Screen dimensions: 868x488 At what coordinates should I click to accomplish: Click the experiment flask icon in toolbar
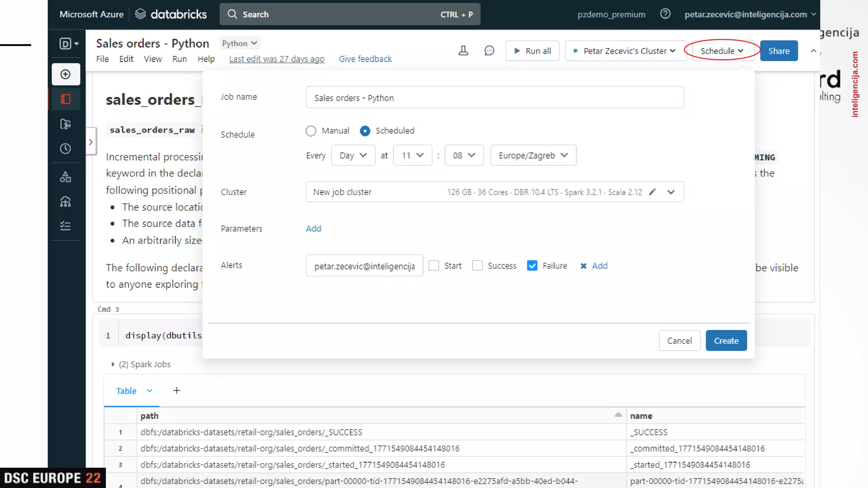click(x=463, y=51)
